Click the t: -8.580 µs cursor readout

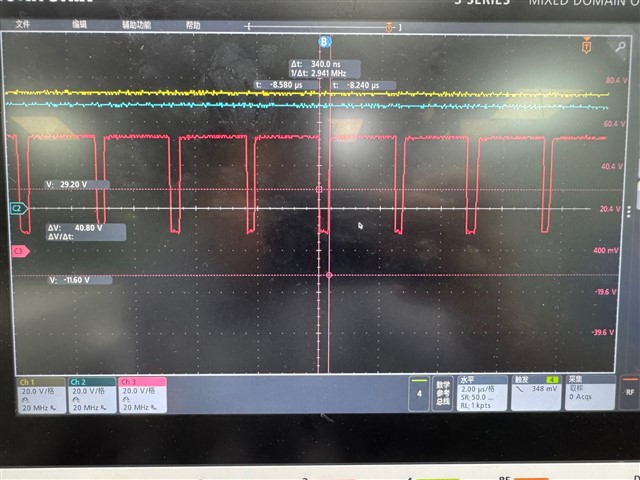(286, 85)
